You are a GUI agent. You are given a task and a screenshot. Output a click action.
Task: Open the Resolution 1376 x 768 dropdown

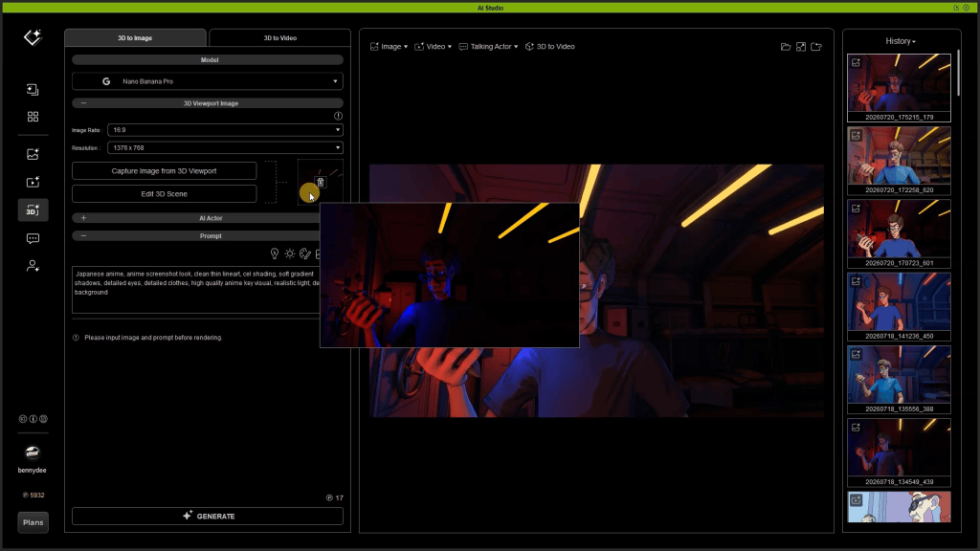click(225, 148)
